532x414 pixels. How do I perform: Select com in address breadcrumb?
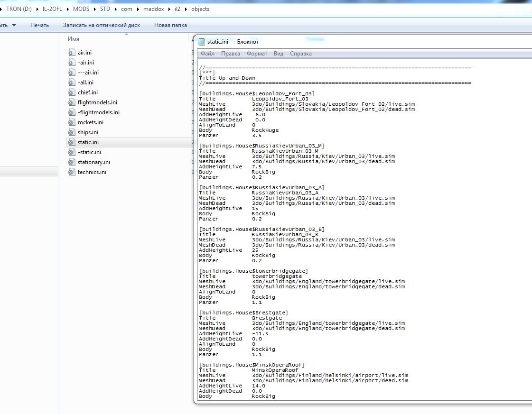click(x=127, y=9)
